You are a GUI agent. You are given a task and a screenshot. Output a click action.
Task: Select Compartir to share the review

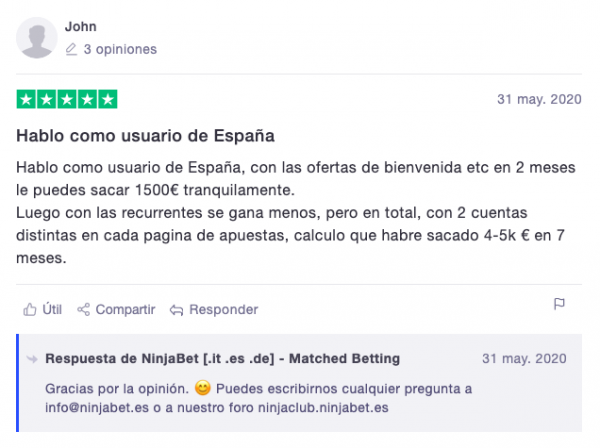125,309
